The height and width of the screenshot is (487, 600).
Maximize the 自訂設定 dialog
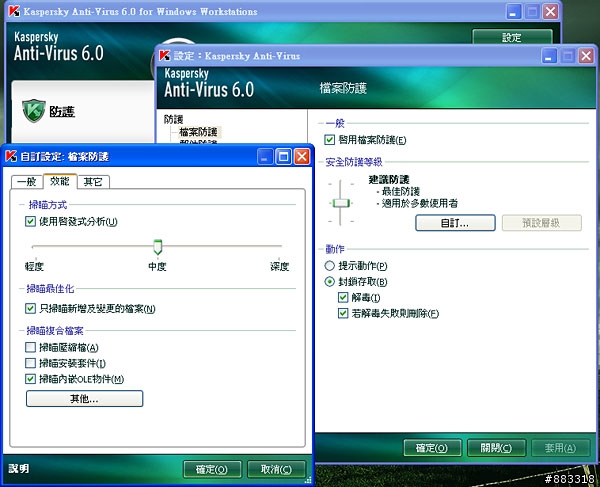284,156
